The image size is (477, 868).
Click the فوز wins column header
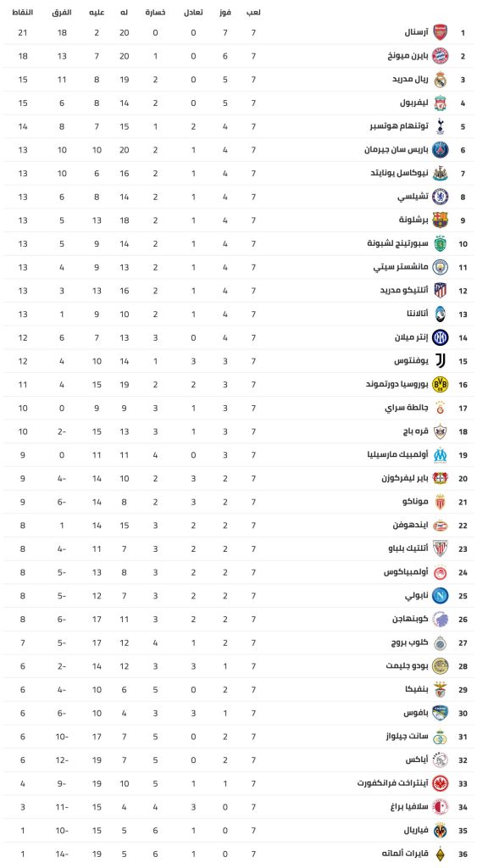point(225,12)
